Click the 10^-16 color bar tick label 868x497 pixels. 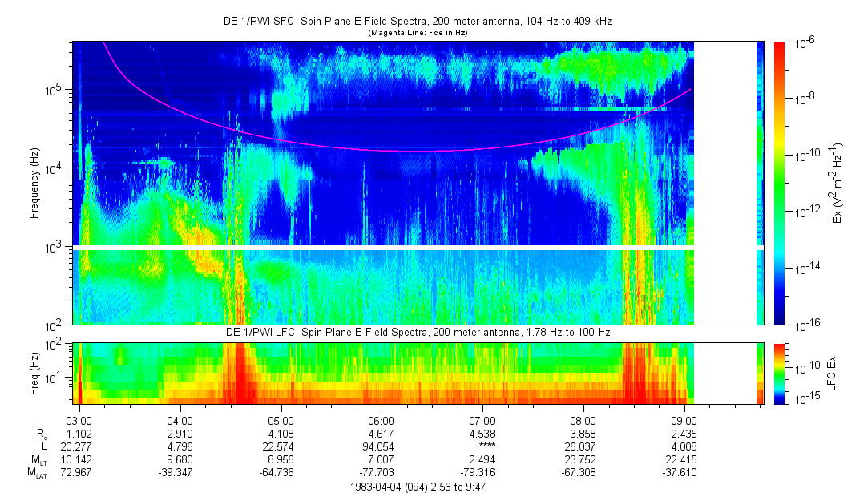(805, 324)
